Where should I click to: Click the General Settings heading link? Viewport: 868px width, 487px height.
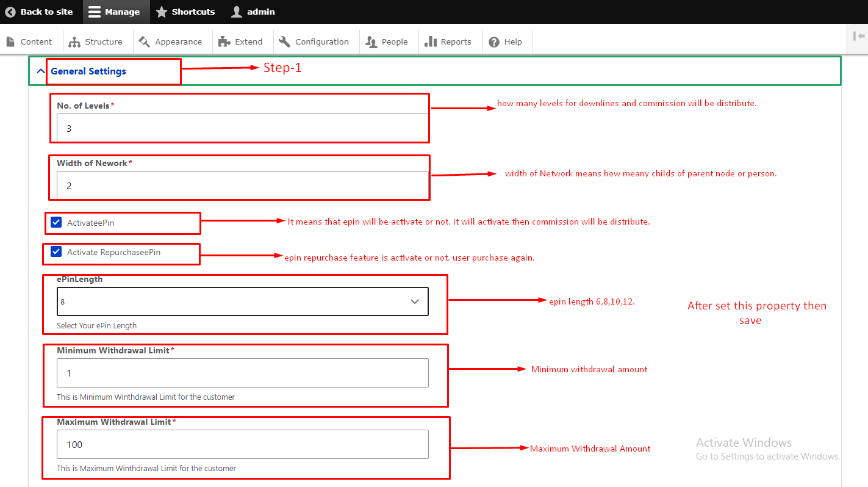88,71
